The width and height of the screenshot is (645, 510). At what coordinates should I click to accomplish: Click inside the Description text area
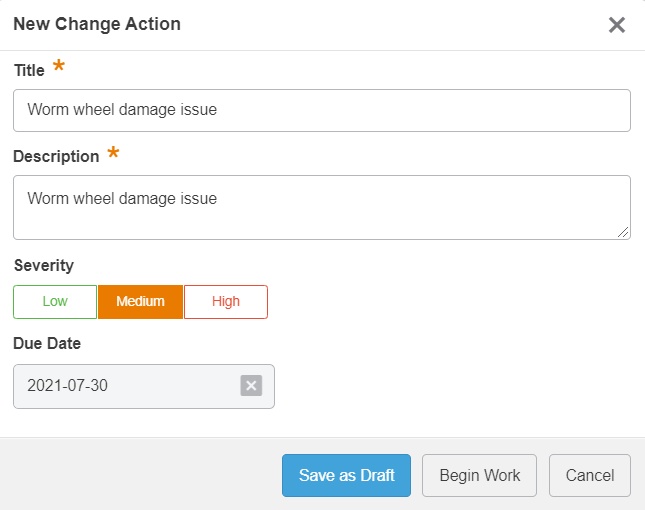click(x=321, y=207)
